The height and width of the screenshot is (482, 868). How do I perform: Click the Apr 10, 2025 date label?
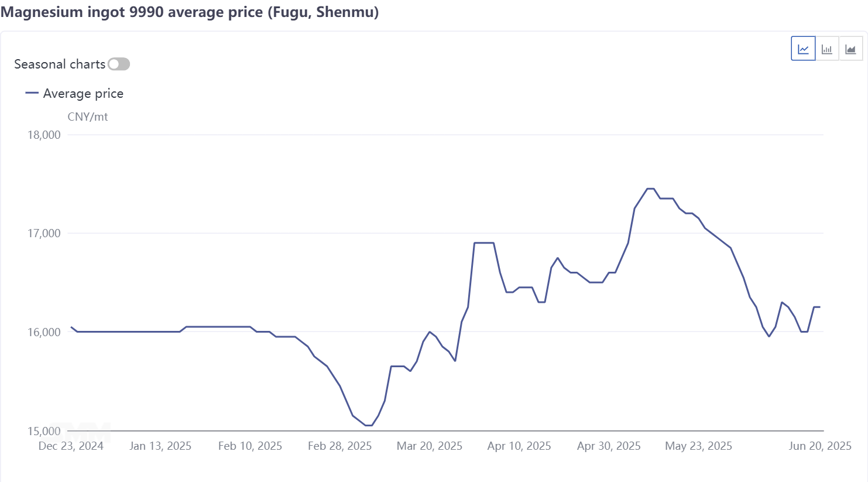pos(519,446)
